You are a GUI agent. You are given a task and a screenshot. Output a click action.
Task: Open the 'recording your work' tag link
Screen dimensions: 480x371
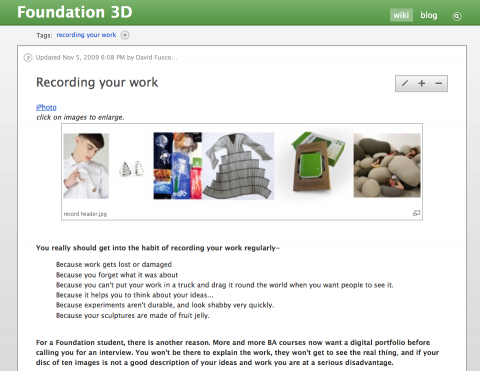pos(86,35)
